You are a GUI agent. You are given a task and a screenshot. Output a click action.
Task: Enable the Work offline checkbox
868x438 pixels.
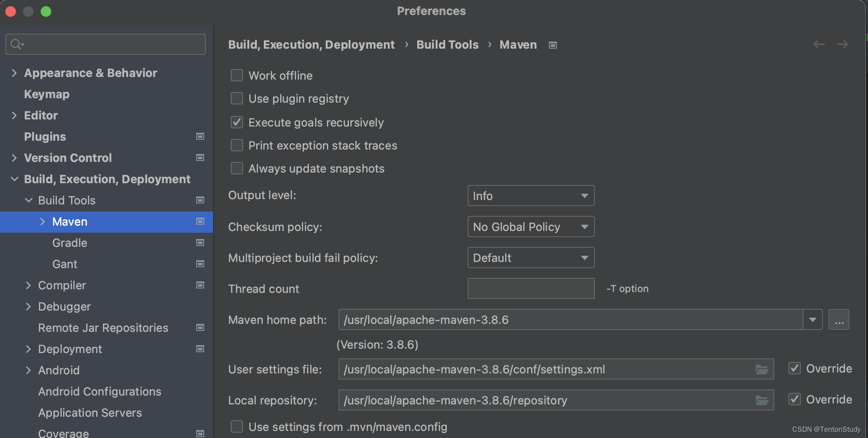(x=237, y=75)
